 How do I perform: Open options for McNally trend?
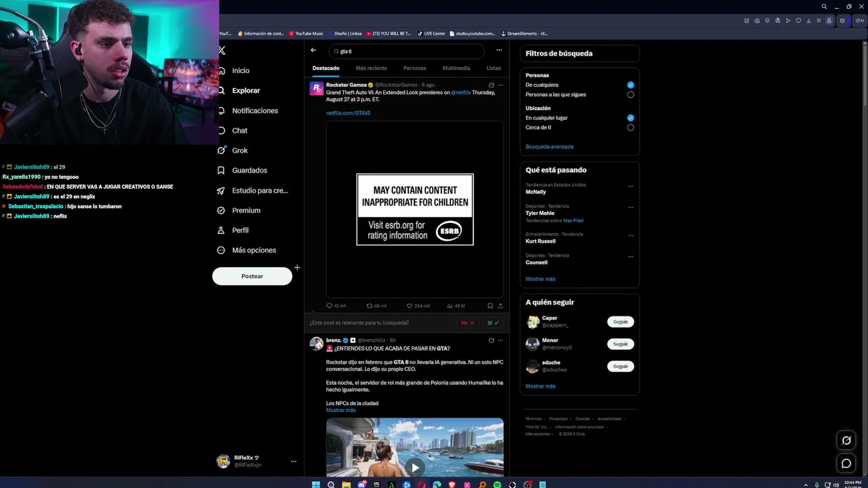coord(631,186)
